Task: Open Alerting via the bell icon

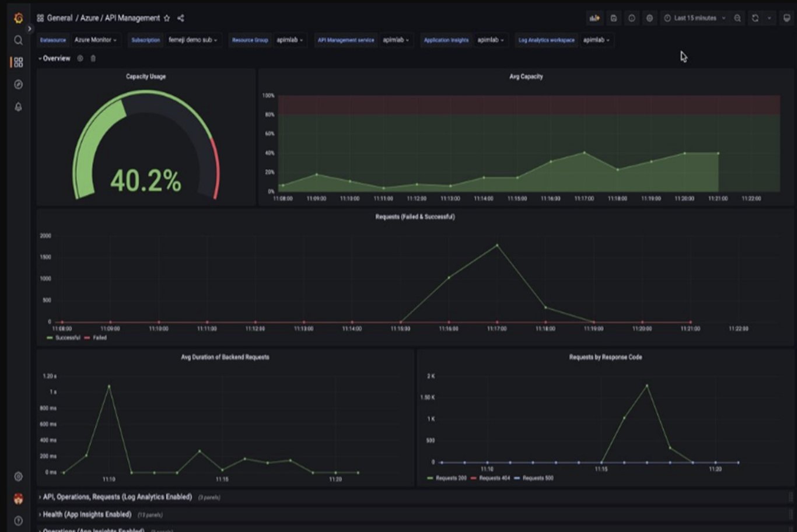Action: click(x=18, y=107)
